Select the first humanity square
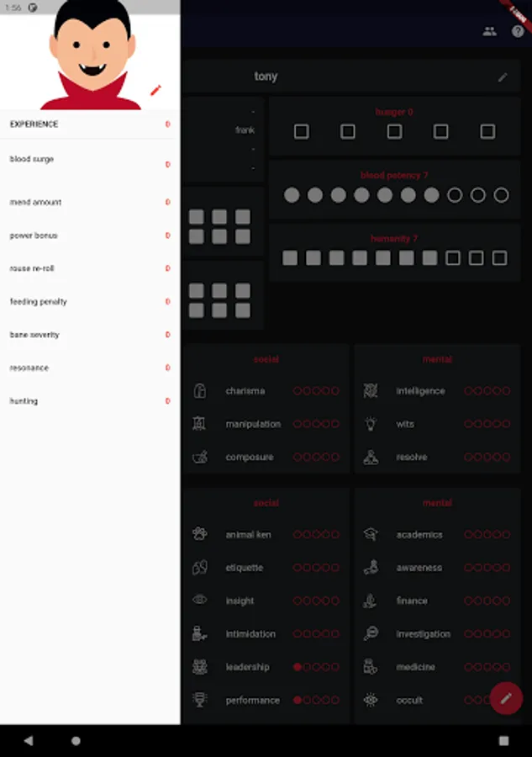Image resolution: width=532 pixels, height=757 pixels. click(x=290, y=258)
